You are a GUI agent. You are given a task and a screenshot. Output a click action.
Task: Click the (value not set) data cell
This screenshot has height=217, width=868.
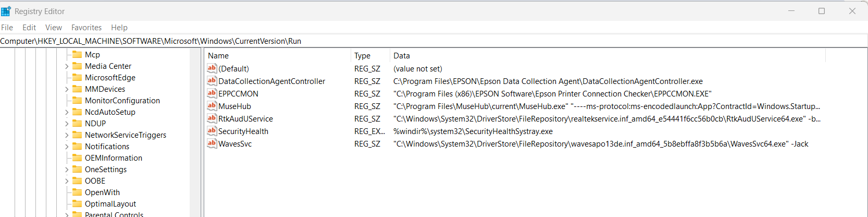(418, 69)
